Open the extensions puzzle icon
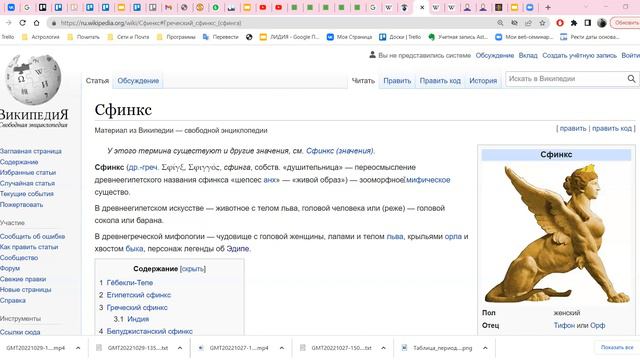The width and height of the screenshot is (640, 360). pyautogui.click(x=574, y=23)
